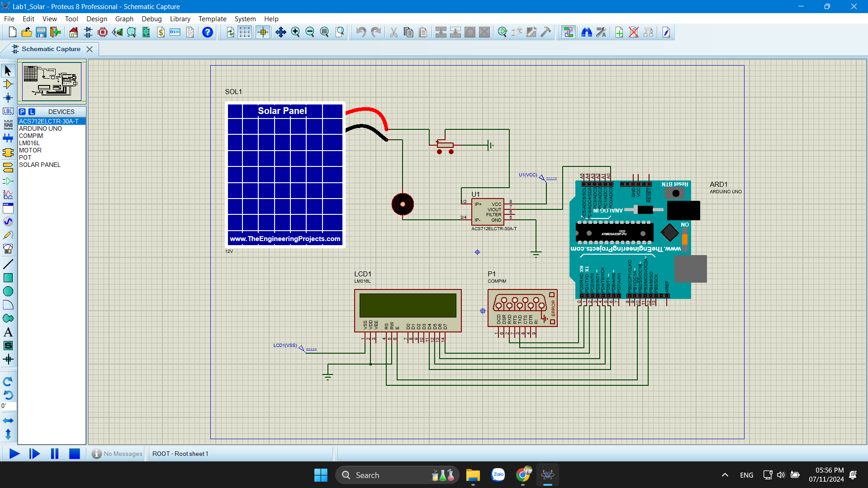868x488 pixels.
Task: Select LM016L in the devices list
Action: click(52, 143)
